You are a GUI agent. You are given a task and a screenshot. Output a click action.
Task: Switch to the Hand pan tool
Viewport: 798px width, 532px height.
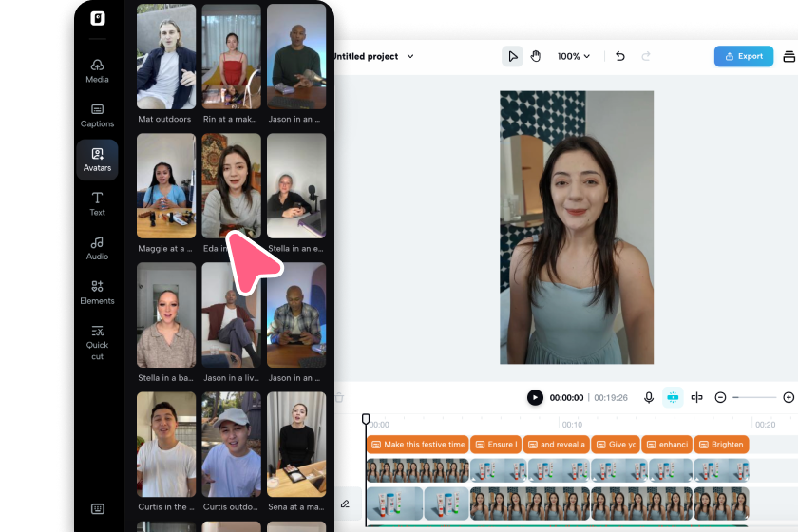coord(536,56)
